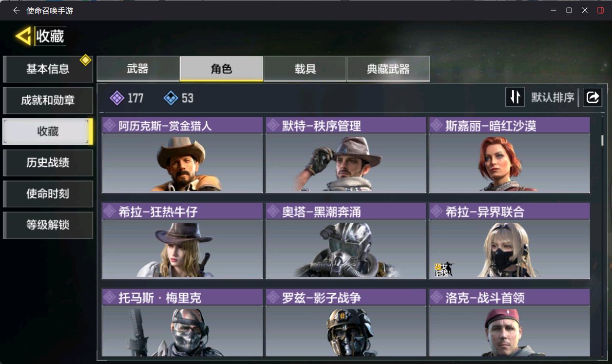Click the yellow diamond badge on 基本信息

[86, 60]
